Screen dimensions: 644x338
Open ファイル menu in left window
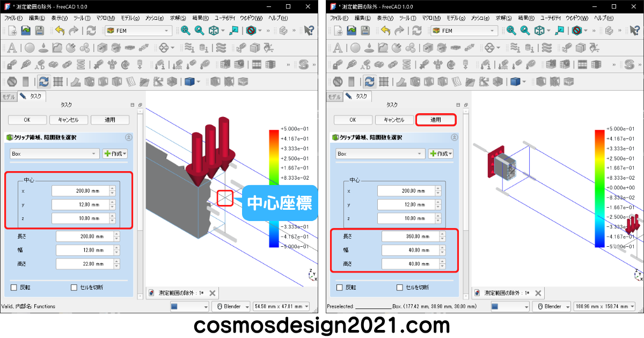coord(14,18)
